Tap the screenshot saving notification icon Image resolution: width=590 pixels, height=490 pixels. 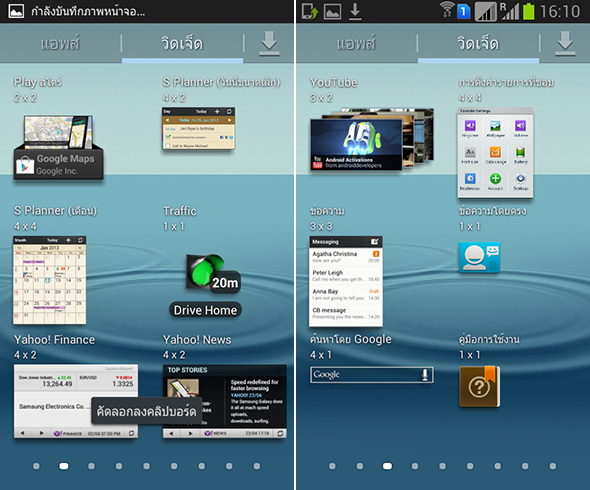(16, 11)
